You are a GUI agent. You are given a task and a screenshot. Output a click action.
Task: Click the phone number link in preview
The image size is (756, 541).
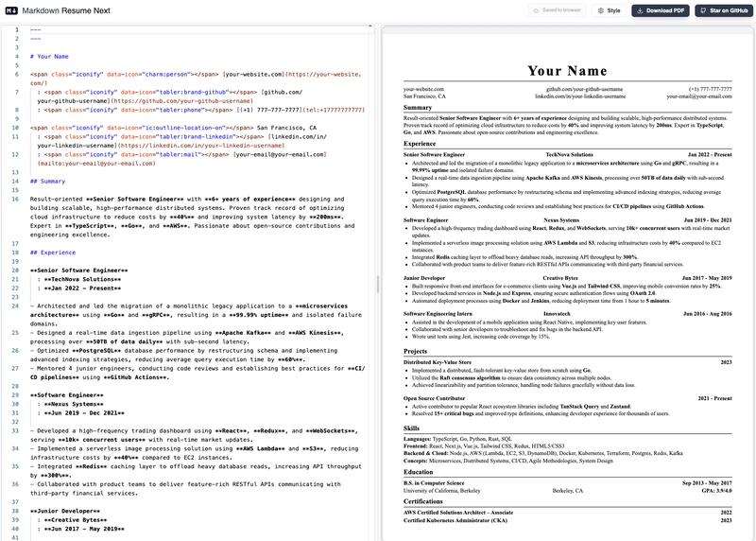709,89
